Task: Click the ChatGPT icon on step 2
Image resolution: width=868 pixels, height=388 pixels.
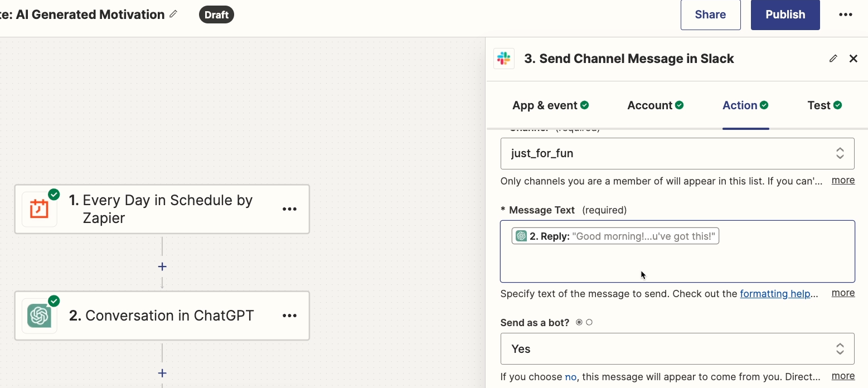Action: [39, 316]
